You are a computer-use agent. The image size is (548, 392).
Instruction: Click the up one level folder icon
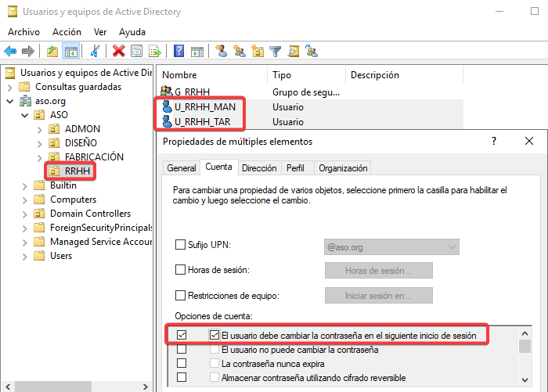[x=52, y=52]
